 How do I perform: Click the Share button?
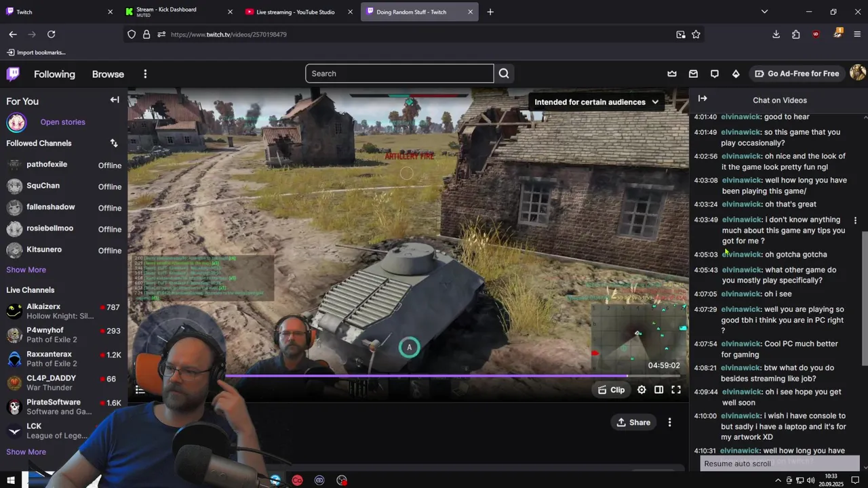coord(633,422)
